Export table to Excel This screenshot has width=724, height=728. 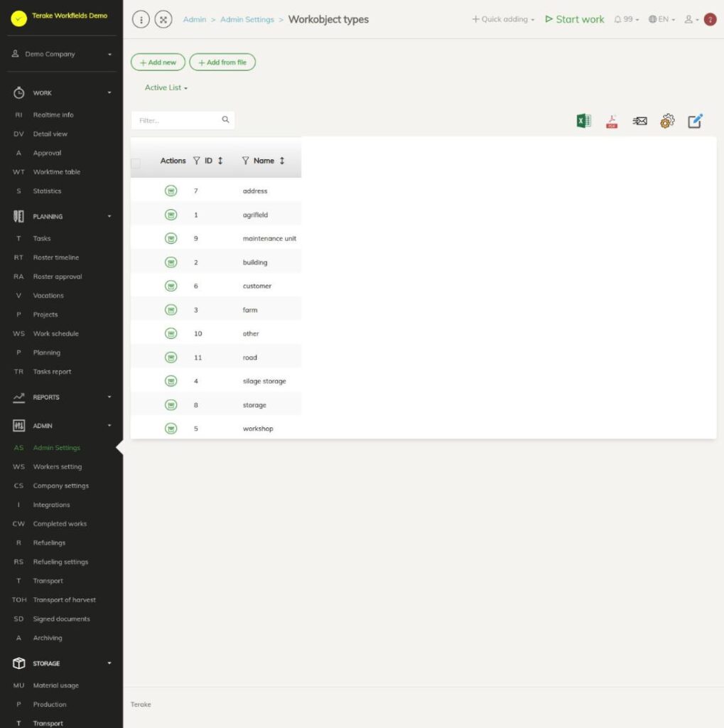coord(583,121)
